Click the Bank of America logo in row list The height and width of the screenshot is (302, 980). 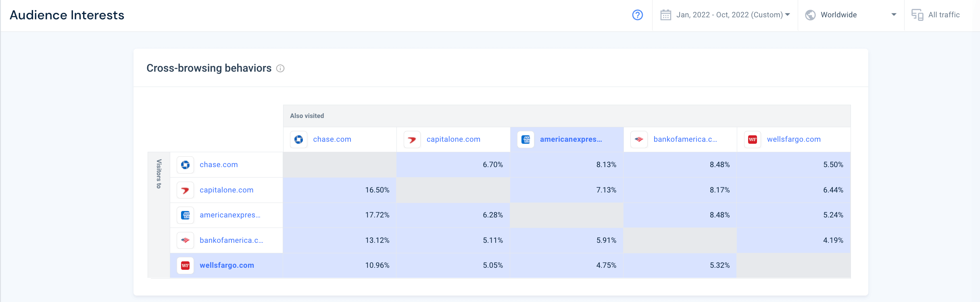186,240
